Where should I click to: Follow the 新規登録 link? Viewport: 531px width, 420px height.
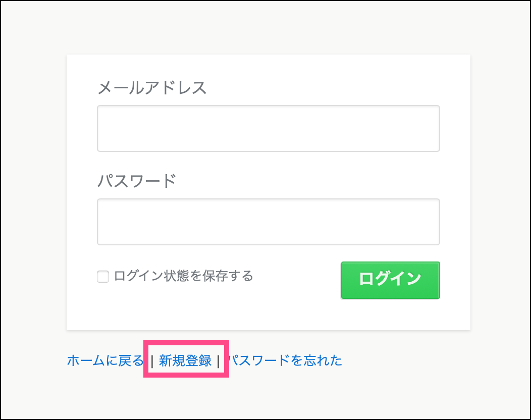click(x=185, y=360)
